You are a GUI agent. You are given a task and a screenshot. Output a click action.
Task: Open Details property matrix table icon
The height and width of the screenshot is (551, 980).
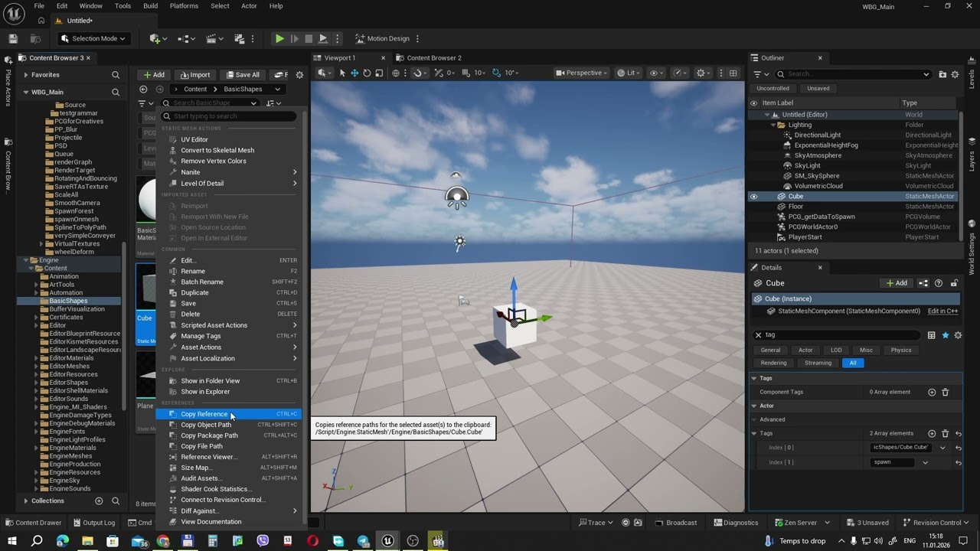point(931,335)
